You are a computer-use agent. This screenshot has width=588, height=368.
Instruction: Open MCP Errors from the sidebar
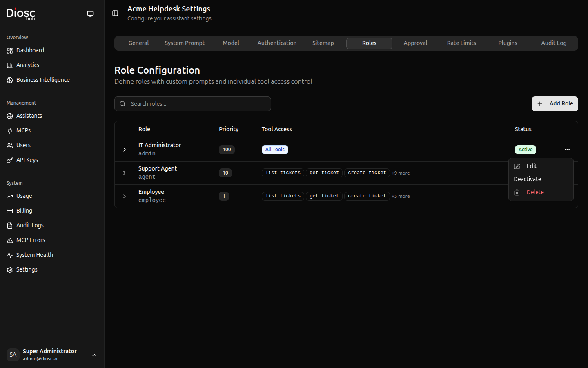point(31,240)
